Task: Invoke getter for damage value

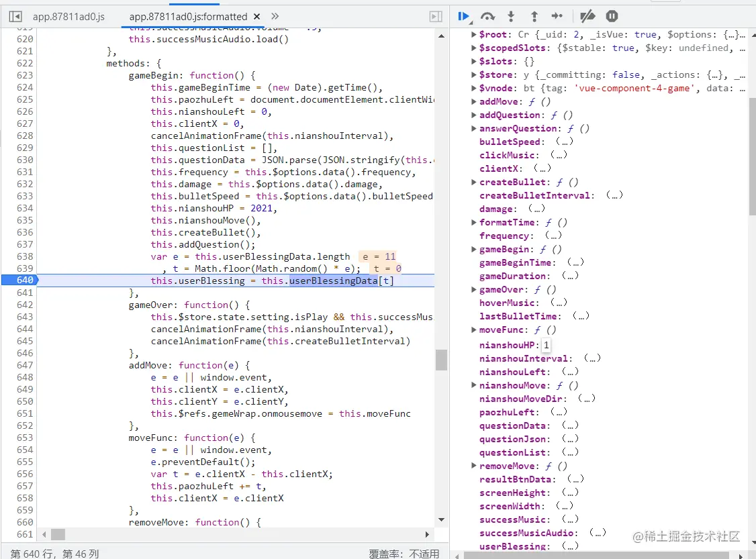Action: (x=536, y=209)
